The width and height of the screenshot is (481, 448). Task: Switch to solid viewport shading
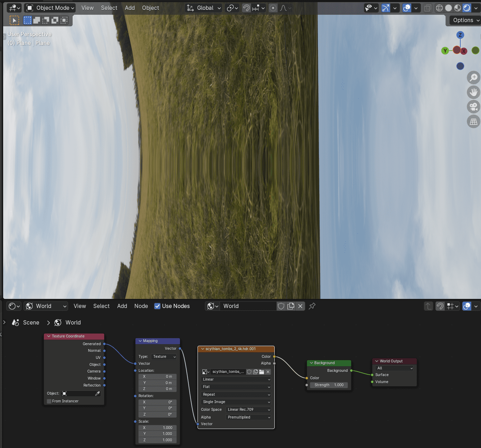[448, 8]
